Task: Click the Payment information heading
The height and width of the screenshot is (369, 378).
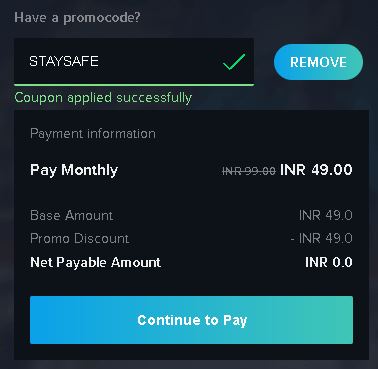Action: 93,134
